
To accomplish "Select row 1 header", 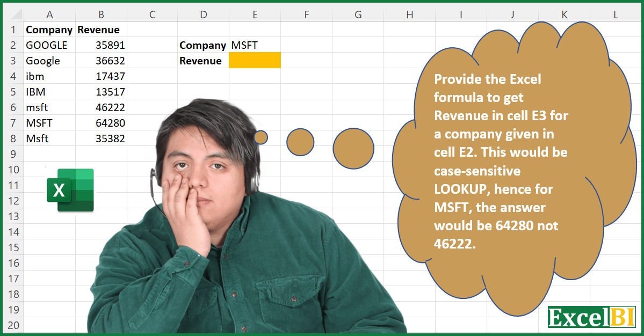I will click(13, 30).
